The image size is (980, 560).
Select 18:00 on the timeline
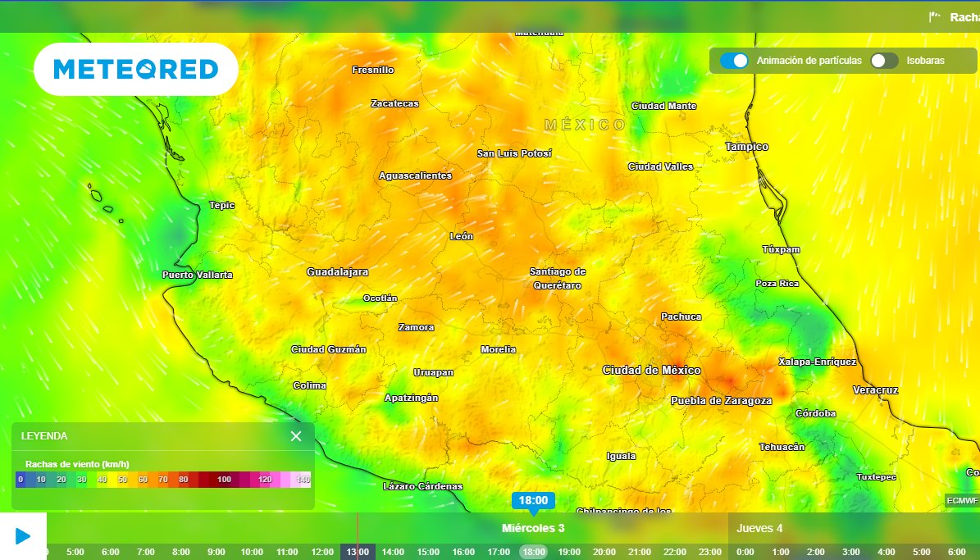tap(534, 552)
